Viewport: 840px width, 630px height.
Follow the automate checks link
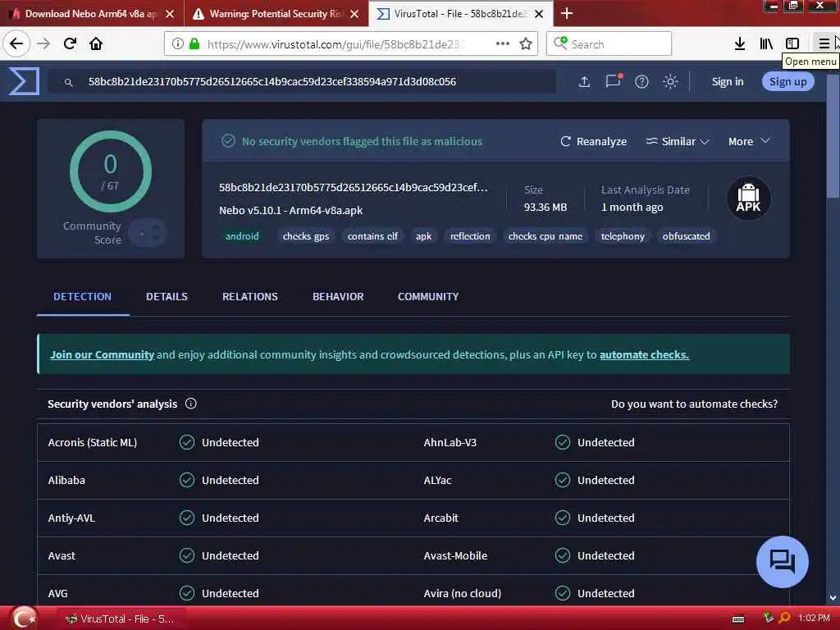click(644, 354)
